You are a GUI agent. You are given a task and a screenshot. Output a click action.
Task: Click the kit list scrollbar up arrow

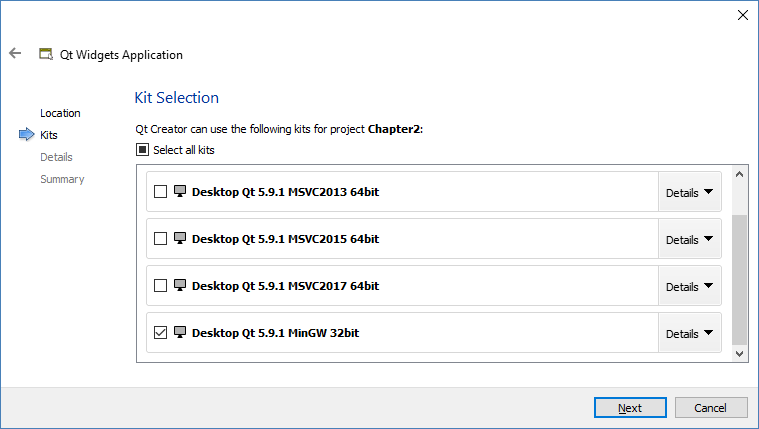740,175
